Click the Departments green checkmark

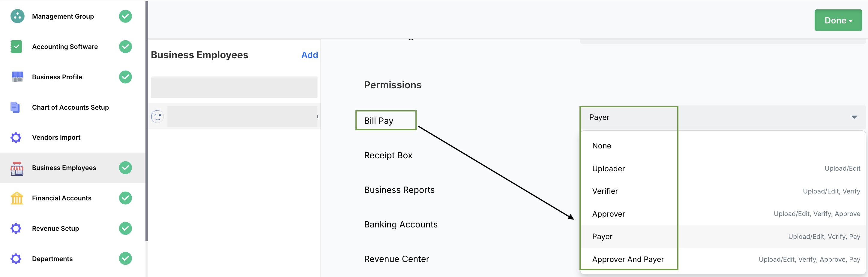point(125,258)
